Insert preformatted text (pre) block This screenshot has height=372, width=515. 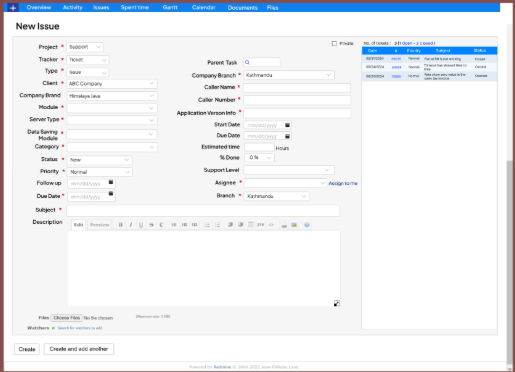pos(261,225)
